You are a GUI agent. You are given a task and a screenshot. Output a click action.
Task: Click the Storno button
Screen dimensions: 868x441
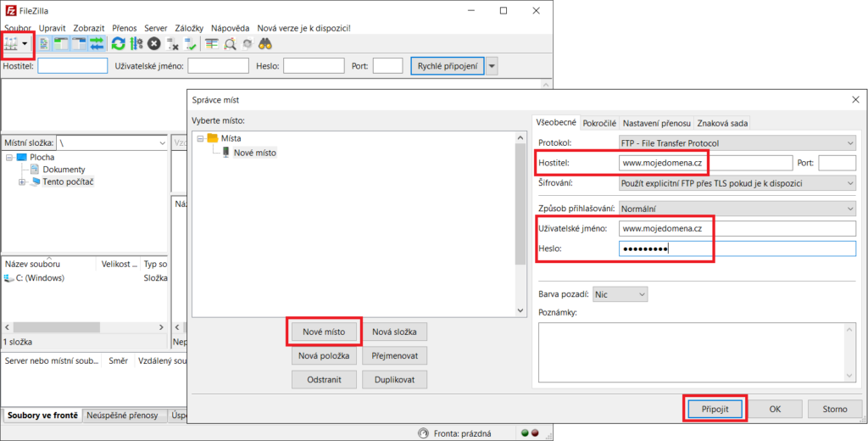click(x=834, y=410)
